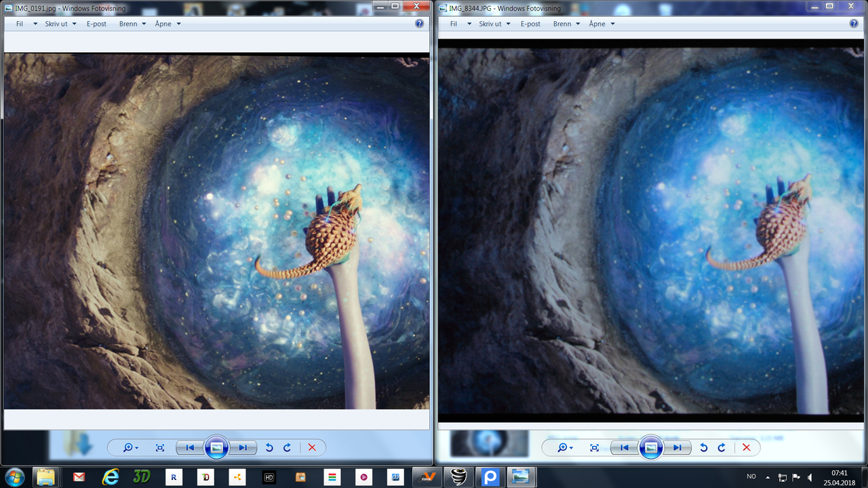Rotate clockwise in IMG_0191 window
This screenshot has width=868, height=488.
(287, 447)
